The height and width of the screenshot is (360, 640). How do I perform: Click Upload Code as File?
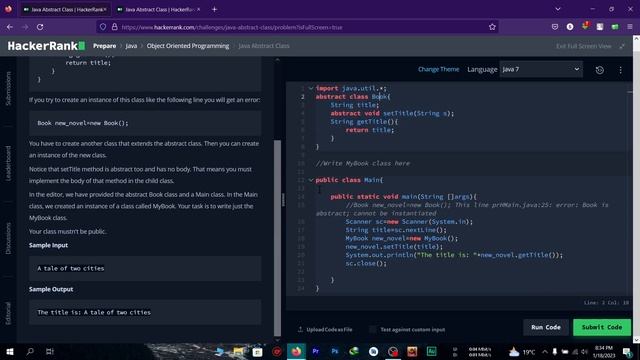point(325,329)
